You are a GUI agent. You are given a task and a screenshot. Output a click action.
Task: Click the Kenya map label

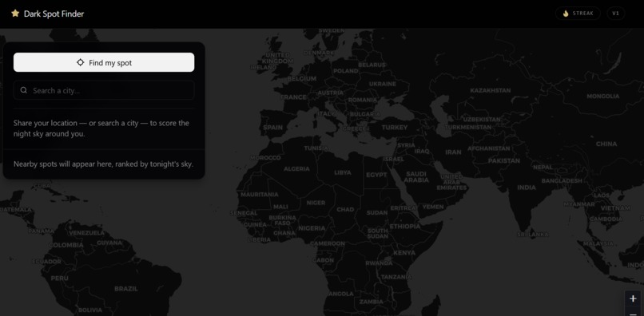[x=404, y=253]
